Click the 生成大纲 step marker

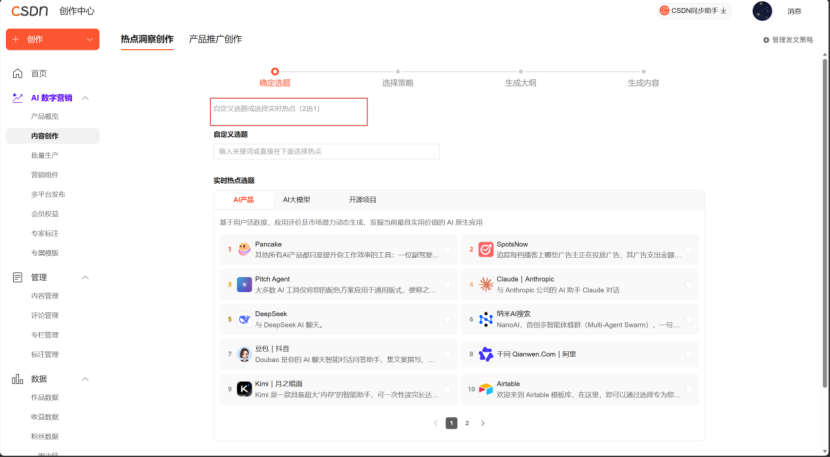(x=520, y=71)
